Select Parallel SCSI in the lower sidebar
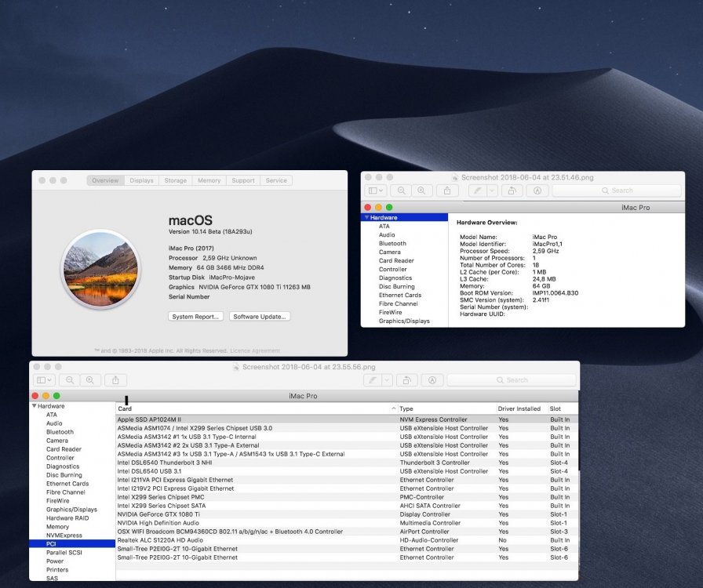703x588 pixels. point(64,553)
